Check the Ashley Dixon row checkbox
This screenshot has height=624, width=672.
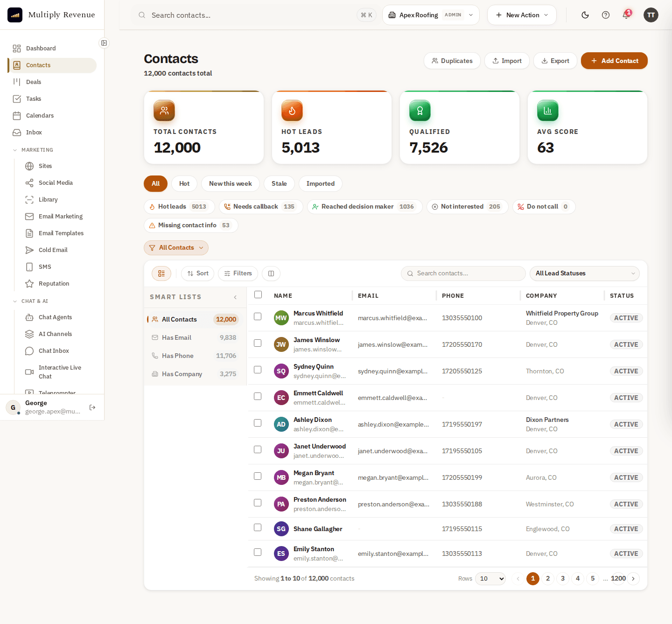click(258, 423)
